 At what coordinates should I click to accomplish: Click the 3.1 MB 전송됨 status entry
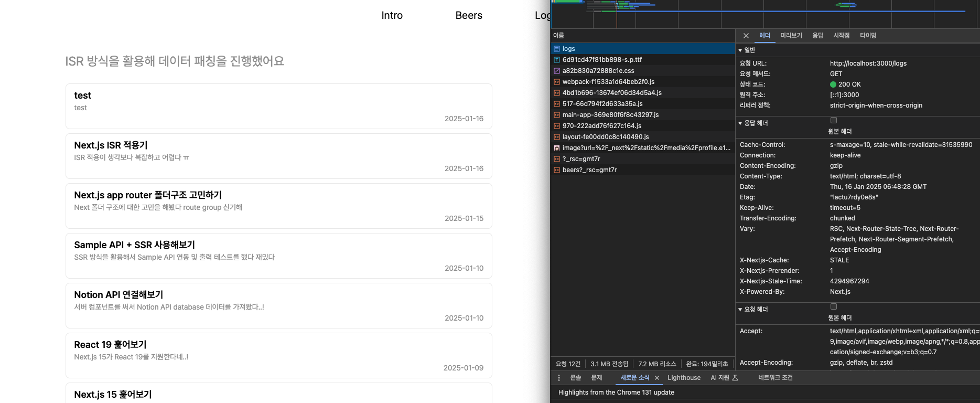pyautogui.click(x=609, y=364)
